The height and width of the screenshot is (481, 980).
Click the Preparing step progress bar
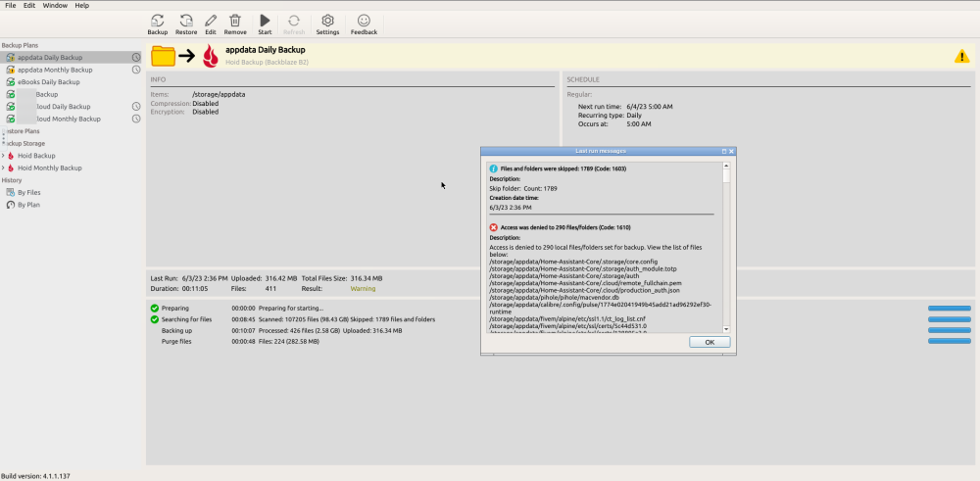point(950,309)
